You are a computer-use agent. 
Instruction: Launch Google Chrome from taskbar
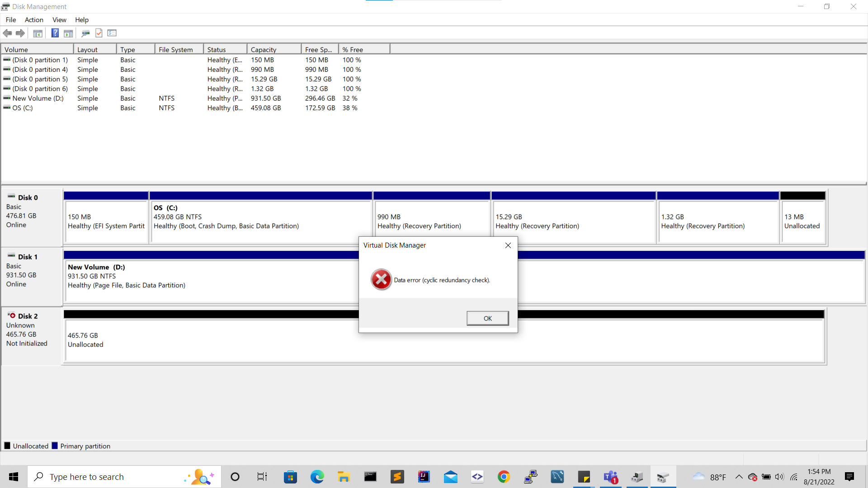coord(504,477)
